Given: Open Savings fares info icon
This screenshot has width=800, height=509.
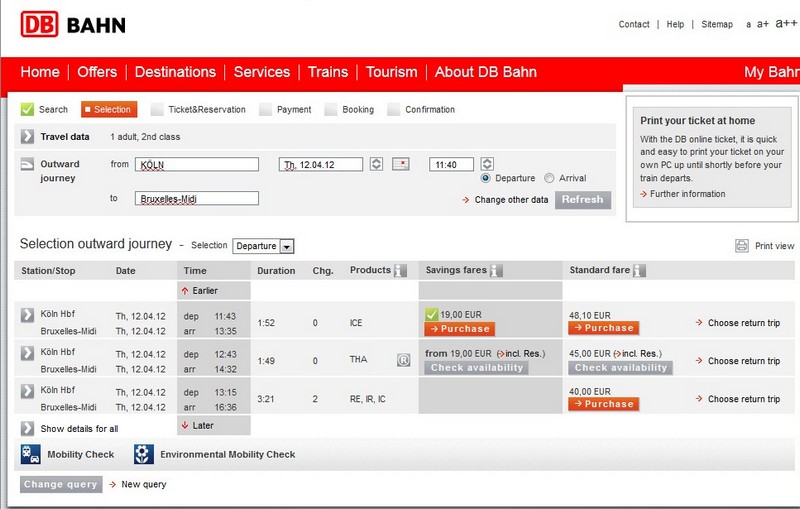Looking at the screenshot, I should click(496, 270).
